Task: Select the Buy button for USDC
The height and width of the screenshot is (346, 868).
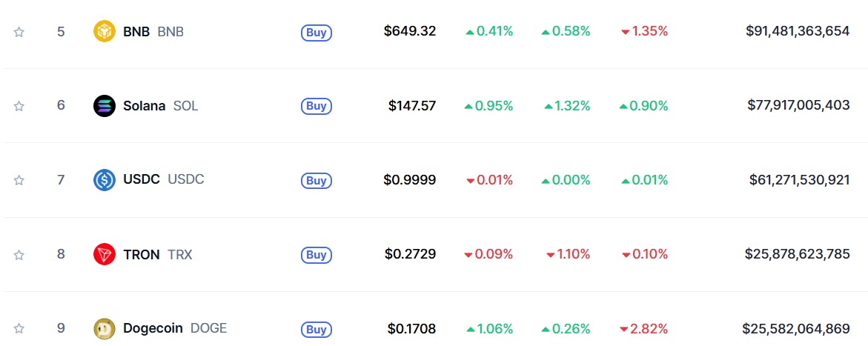Action: click(x=316, y=181)
